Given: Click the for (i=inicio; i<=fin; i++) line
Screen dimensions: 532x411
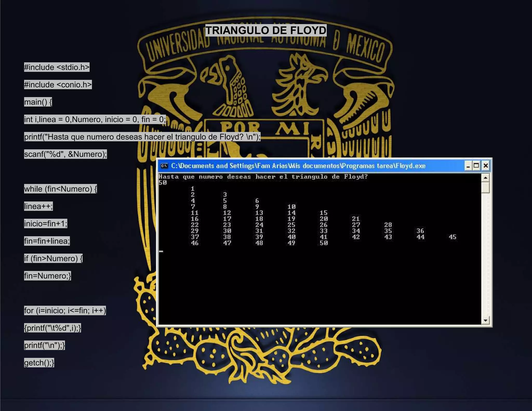Looking at the screenshot, I should tap(65, 311).
